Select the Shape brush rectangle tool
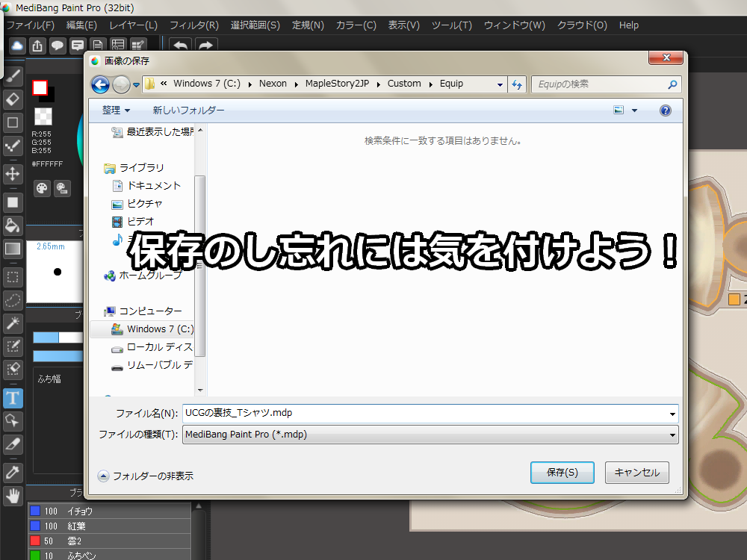The width and height of the screenshot is (747, 560). coord(13,123)
